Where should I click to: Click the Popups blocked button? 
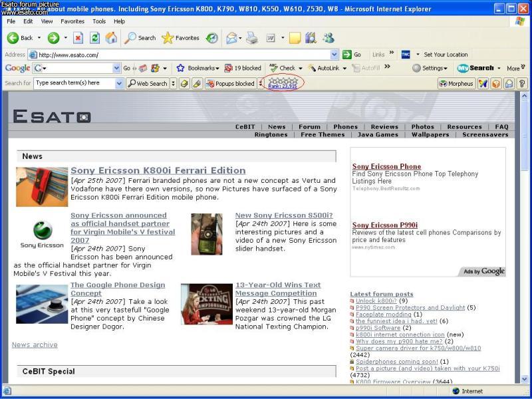230,84
